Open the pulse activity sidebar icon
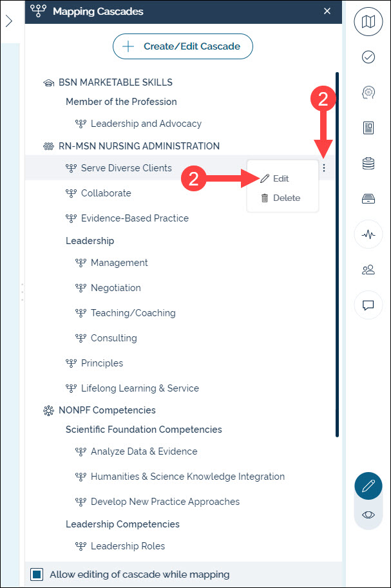Viewport: 391px width, 588px height. coord(368,234)
